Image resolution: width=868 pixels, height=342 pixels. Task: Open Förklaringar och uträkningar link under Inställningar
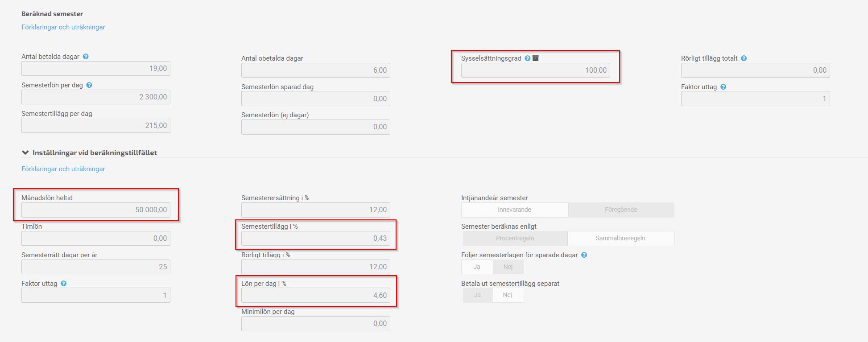(63, 169)
